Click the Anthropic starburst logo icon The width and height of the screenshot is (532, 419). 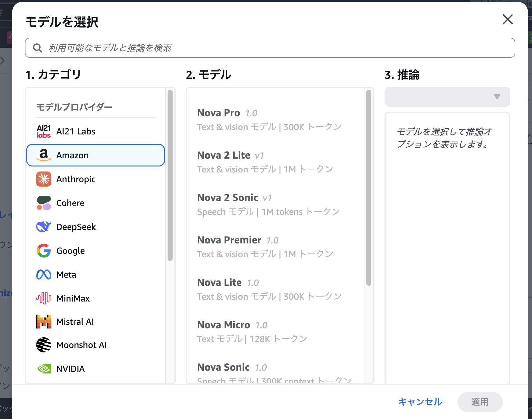[x=44, y=179]
